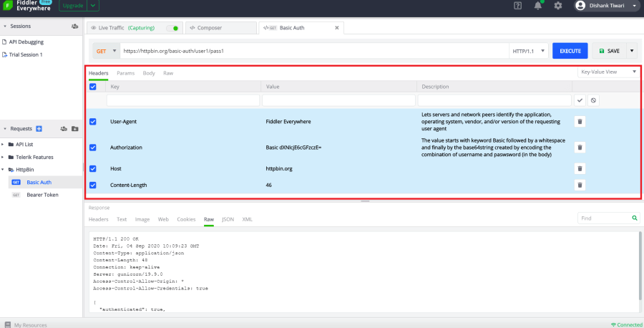
Task: Click the user avatar icon
Action: [580, 6]
